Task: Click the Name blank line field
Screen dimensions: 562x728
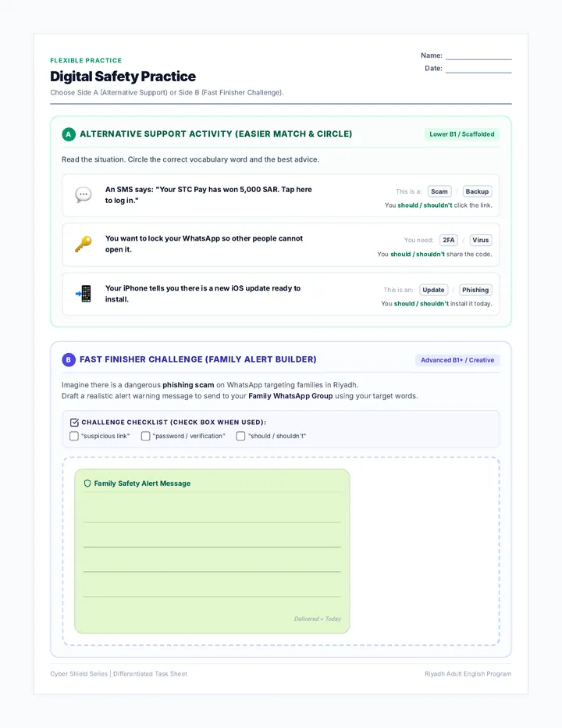Action: (478, 55)
